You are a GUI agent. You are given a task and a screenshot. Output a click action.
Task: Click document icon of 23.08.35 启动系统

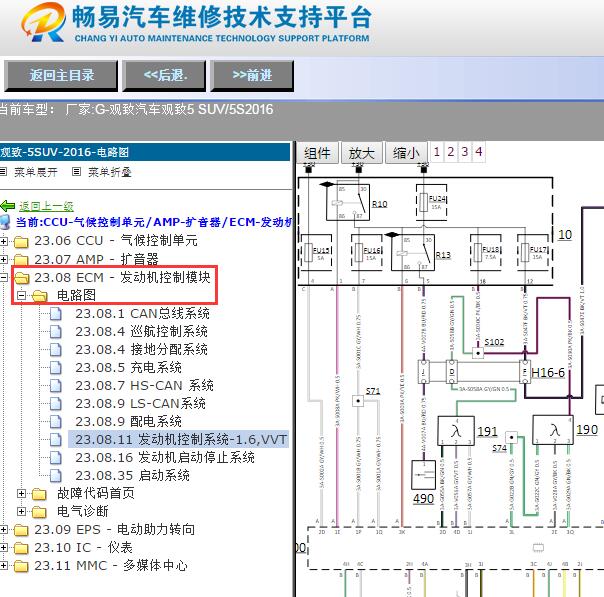coord(56,475)
